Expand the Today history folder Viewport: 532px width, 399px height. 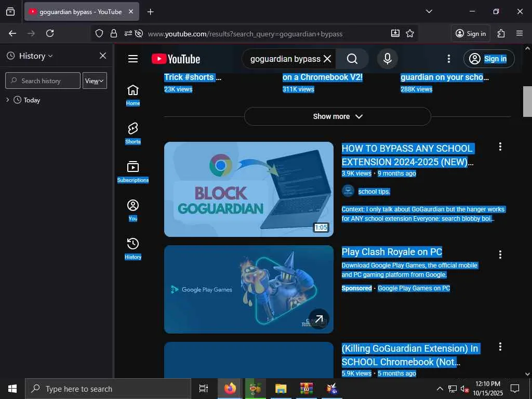click(7, 100)
